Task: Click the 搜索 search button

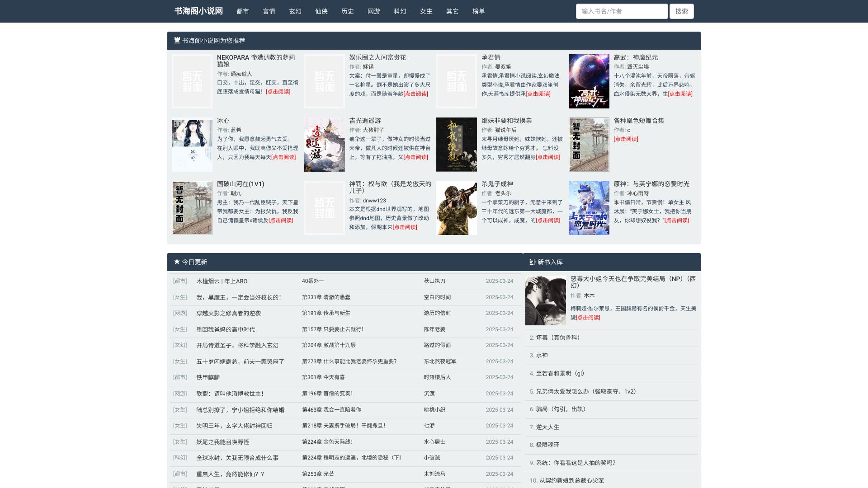Action: click(681, 11)
